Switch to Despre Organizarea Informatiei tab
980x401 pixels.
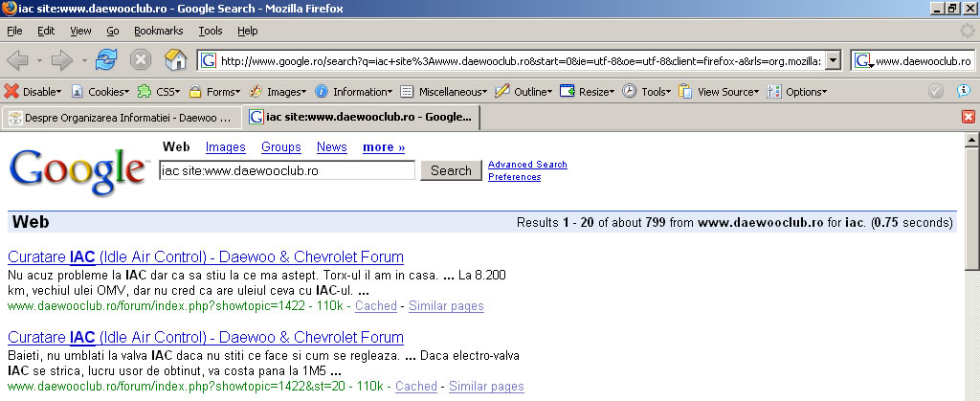122,118
